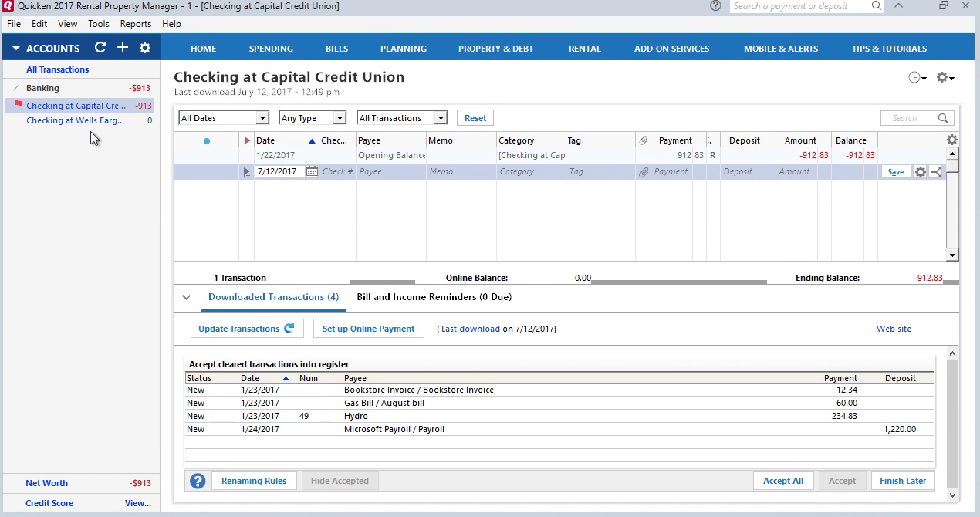The image size is (980, 517).
Task: Select the Downloaded Transactions (4) tab
Action: [x=274, y=297]
